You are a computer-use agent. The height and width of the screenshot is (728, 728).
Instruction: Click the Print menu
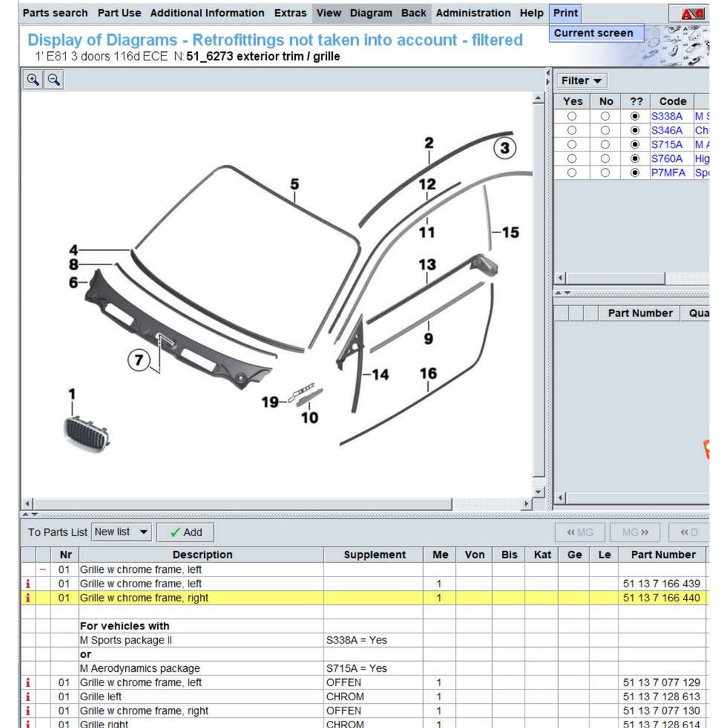click(565, 13)
